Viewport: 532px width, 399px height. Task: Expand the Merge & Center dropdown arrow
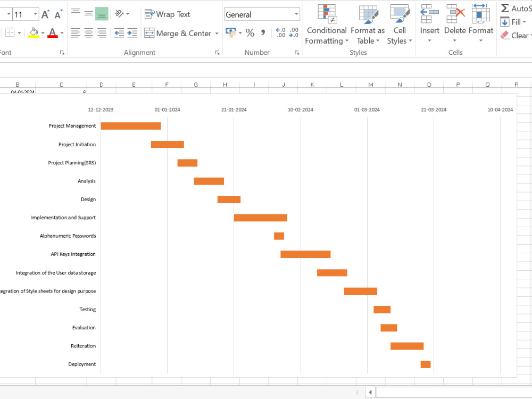[217, 33]
